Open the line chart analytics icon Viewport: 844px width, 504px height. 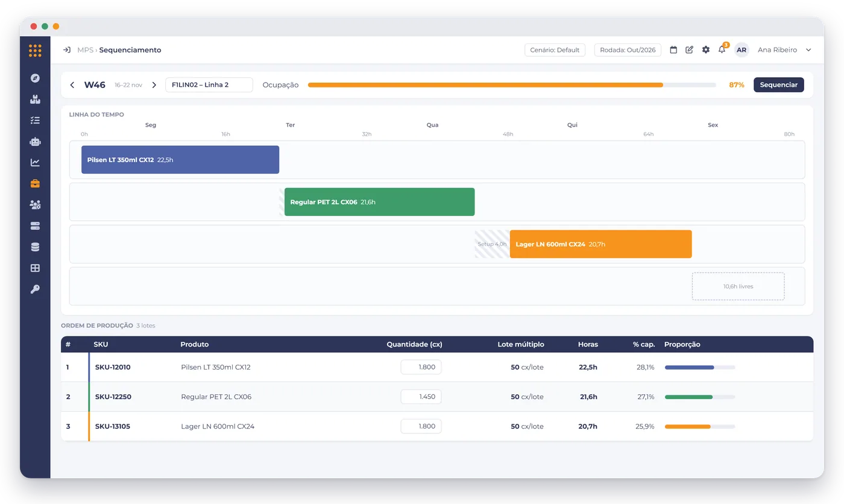(35, 162)
